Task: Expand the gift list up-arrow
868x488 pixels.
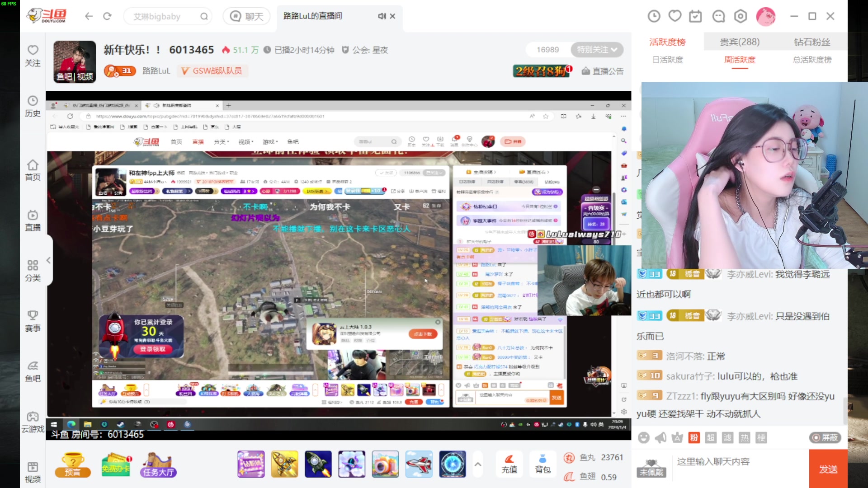Action: [x=478, y=464]
